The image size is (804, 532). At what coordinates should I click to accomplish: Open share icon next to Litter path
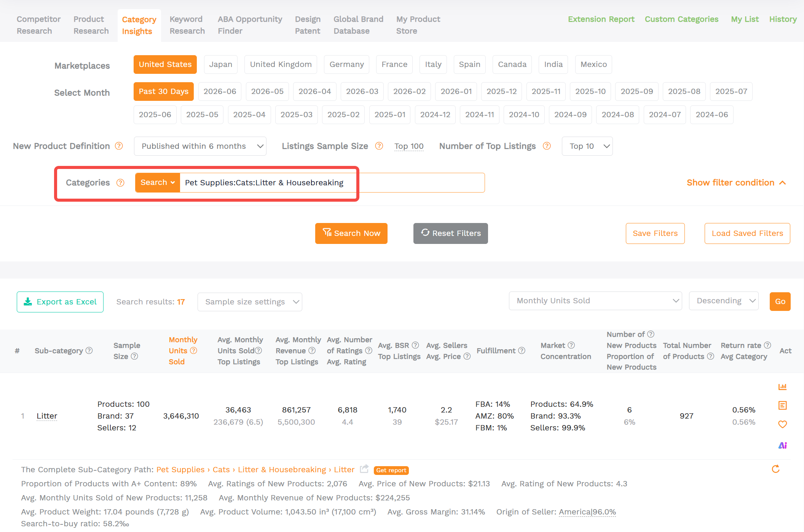(x=364, y=469)
